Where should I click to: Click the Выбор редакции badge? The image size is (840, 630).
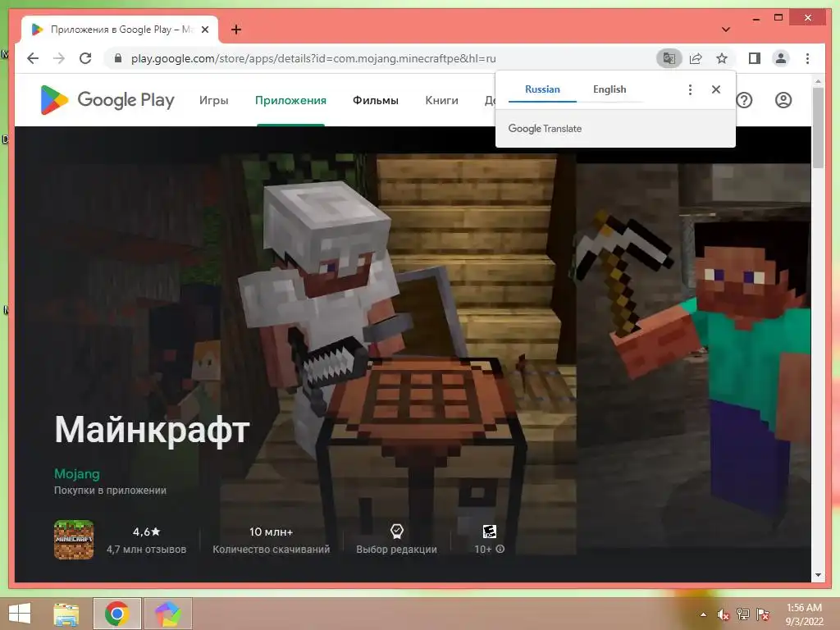click(x=396, y=540)
